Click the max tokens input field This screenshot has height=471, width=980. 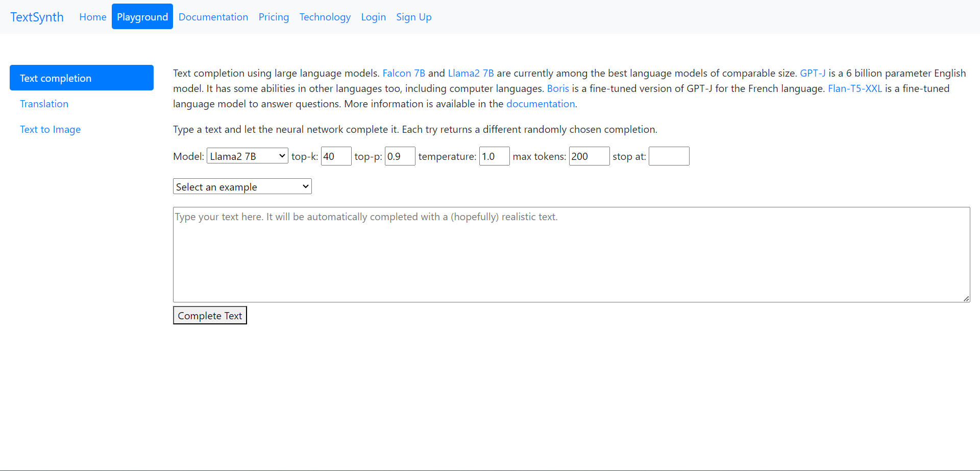589,156
